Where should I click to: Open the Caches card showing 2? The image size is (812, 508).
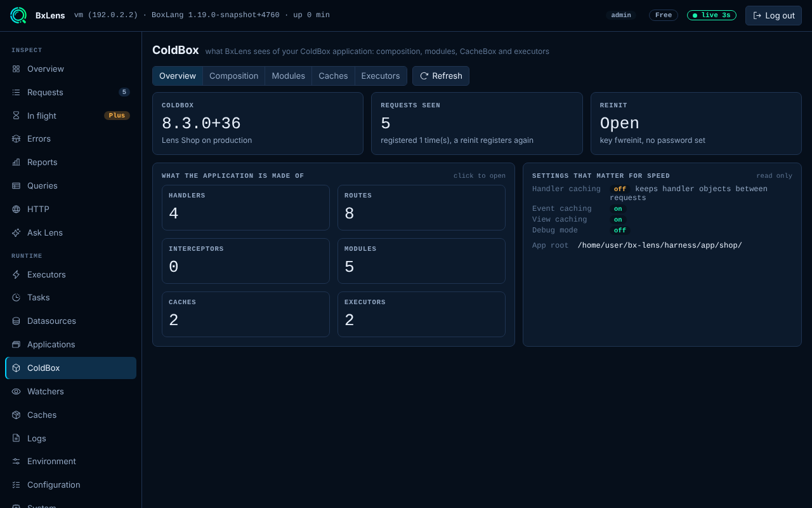coord(246,314)
